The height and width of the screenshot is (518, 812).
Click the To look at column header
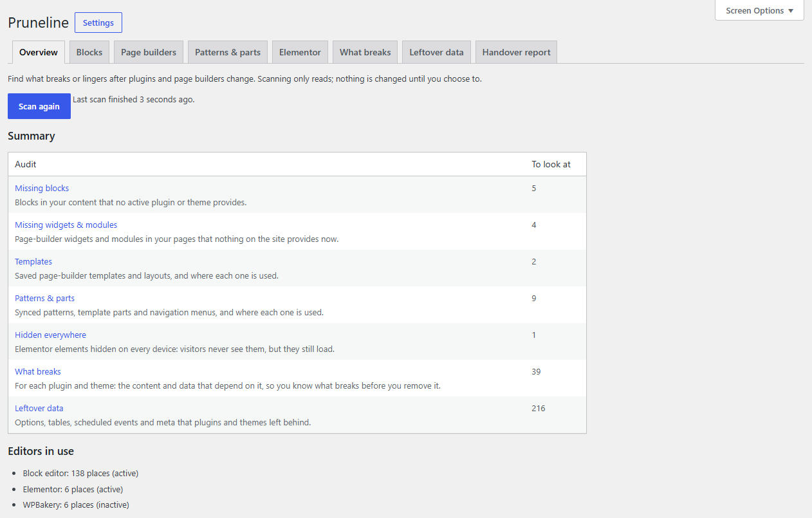tap(551, 164)
